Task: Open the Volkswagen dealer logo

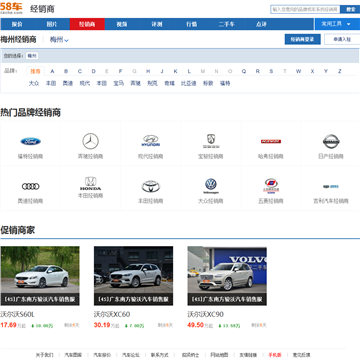Action: click(x=211, y=186)
